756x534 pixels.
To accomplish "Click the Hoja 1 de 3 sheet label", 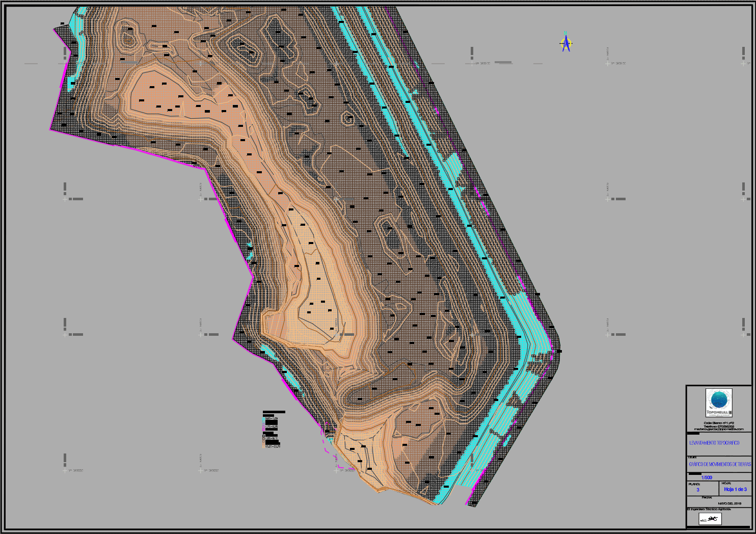I will [x=736, y=489].
